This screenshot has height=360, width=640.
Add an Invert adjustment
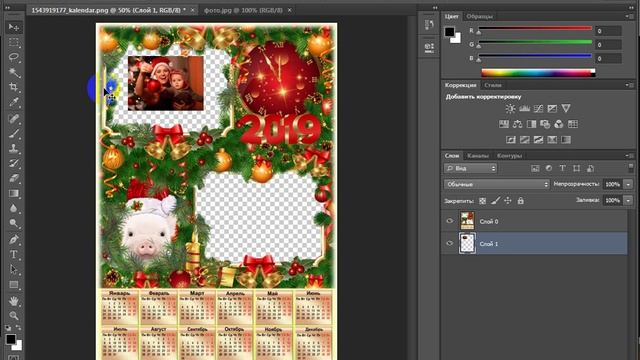coord(511,140)
